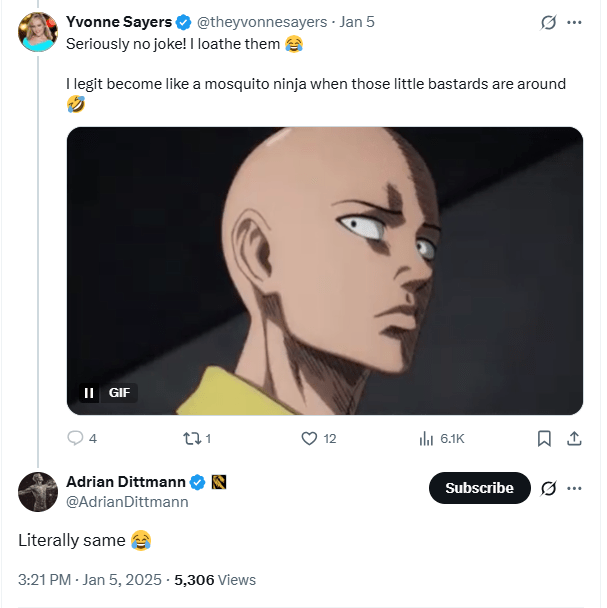Open the Yvonne Sayers display name link
The height and width of the screenshot is (608, 607).
point(119,22)
